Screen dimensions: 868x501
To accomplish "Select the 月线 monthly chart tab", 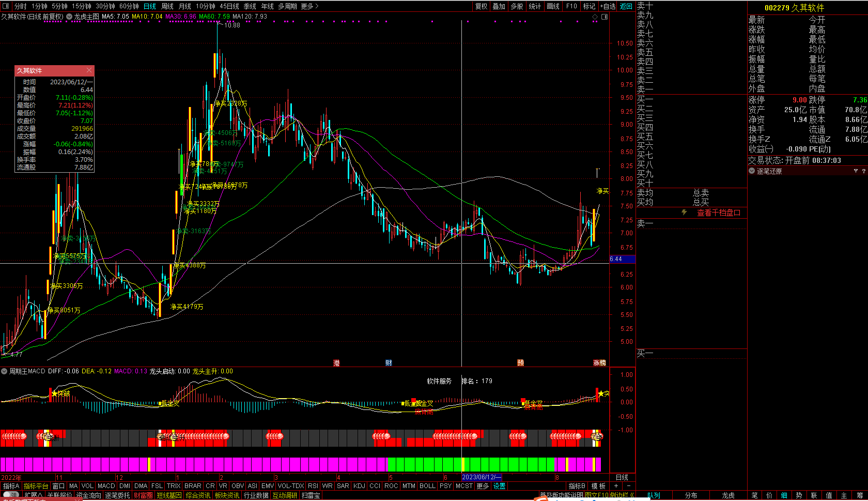I will click(185, 6).
